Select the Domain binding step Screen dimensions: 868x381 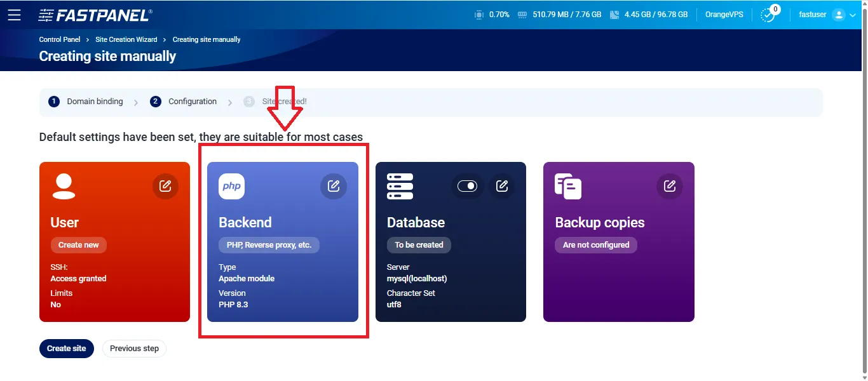coord(95,101)
